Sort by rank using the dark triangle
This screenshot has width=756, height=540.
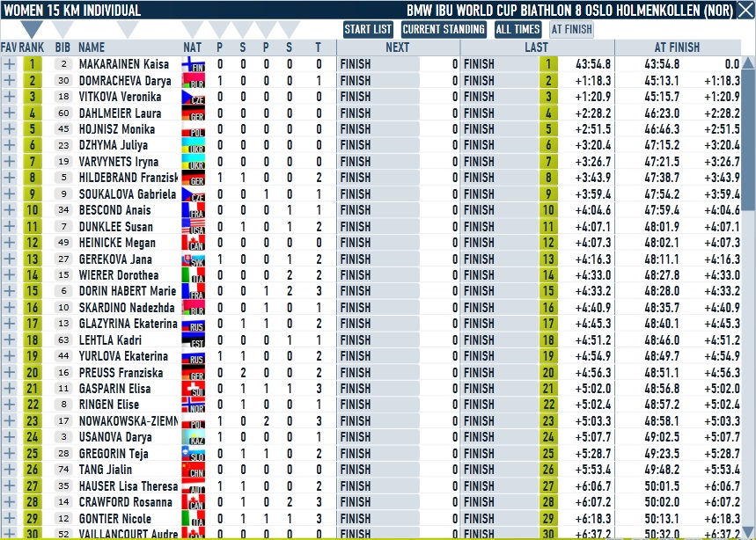(32, 28)
